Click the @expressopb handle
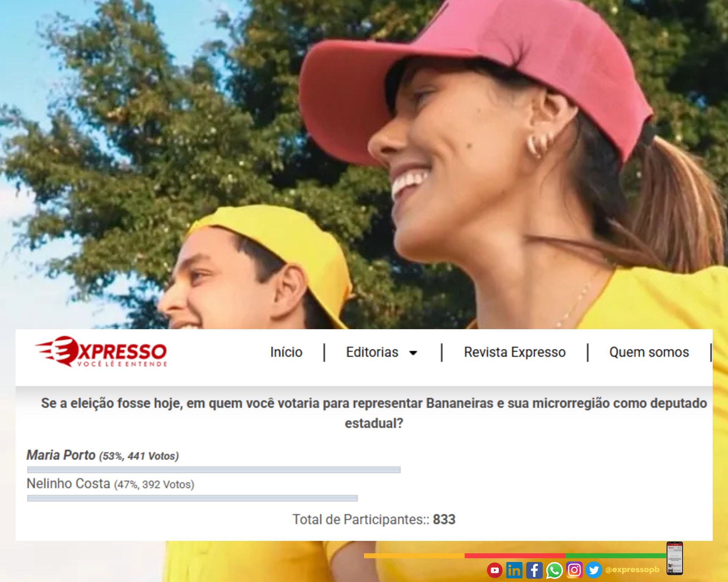This screenshot has width=728, height=582. (x=632, y=570)
